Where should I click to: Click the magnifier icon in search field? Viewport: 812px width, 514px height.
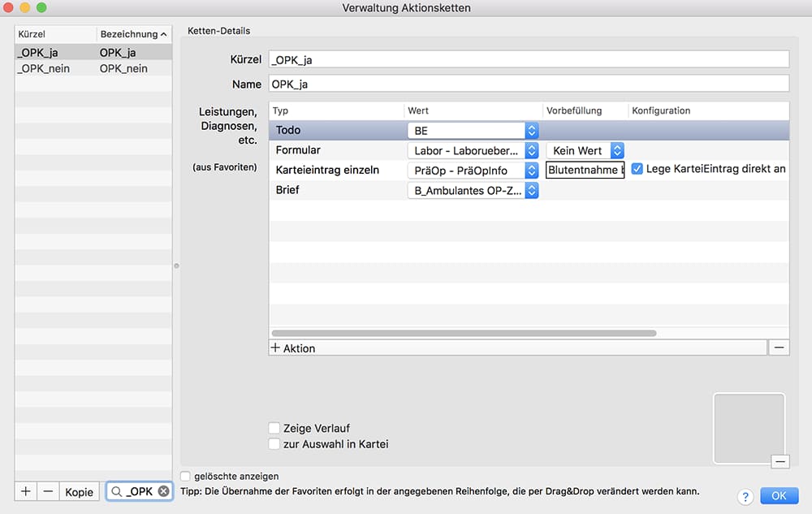click(x=116, y=491)
